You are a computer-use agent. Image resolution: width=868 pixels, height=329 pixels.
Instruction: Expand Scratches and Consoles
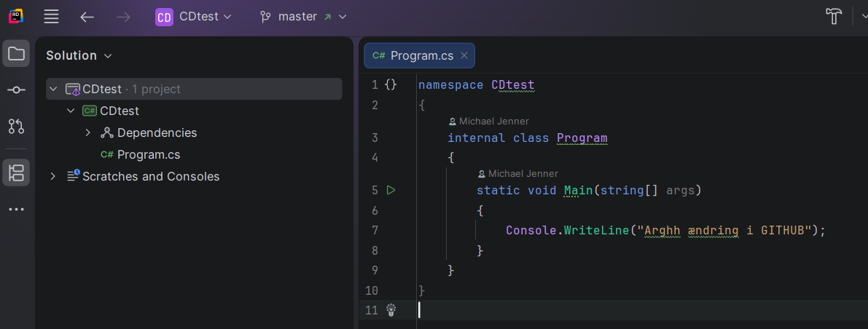[53, 176]
